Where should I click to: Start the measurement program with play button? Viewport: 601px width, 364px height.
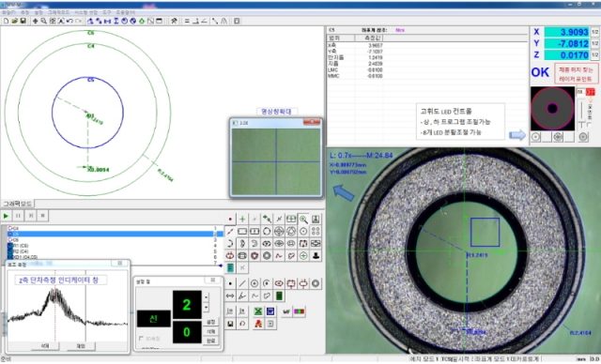click(x=6, y=216)
